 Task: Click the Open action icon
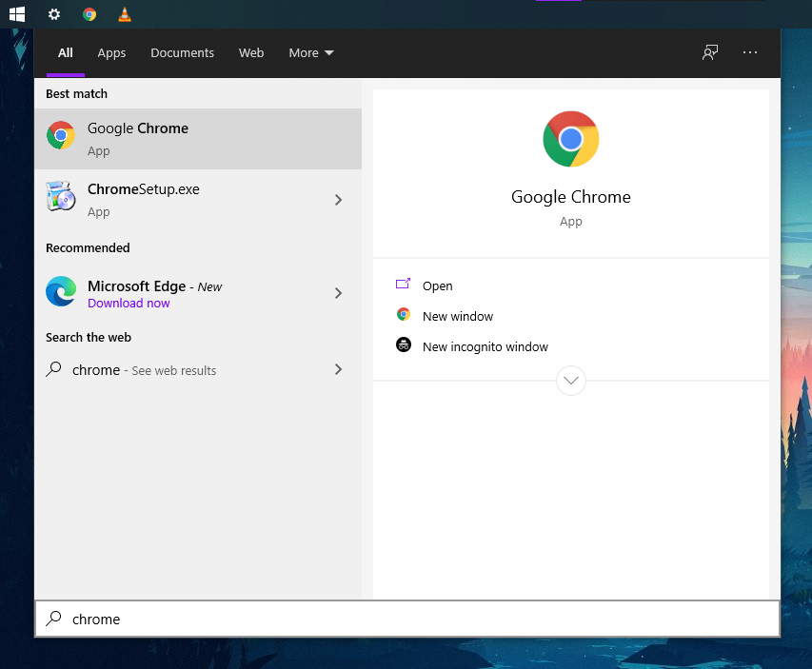tap(403, 284)
